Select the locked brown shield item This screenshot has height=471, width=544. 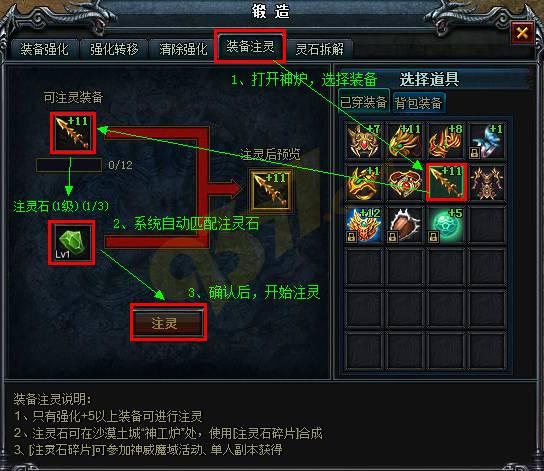point(405,224)
